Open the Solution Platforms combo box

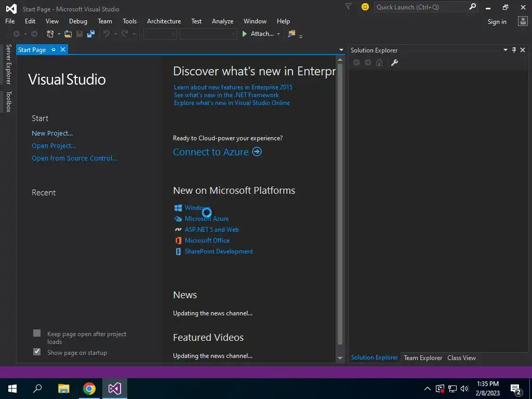208,34
